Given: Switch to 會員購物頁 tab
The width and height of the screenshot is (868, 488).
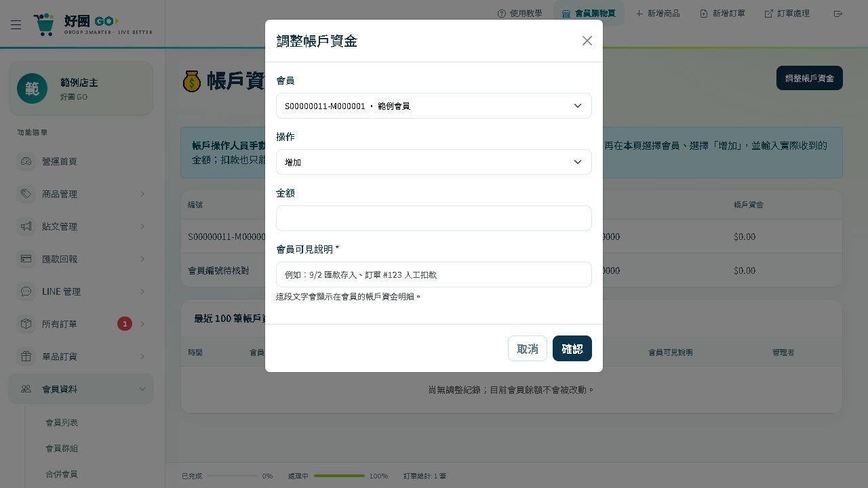Looking at the screenshot, I should pos(589,14).
